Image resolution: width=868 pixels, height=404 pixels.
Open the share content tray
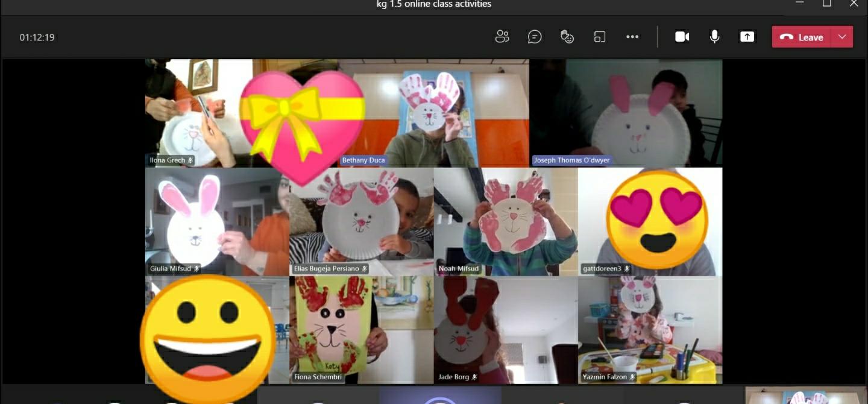pyautogui.click(x=747, y=37)
